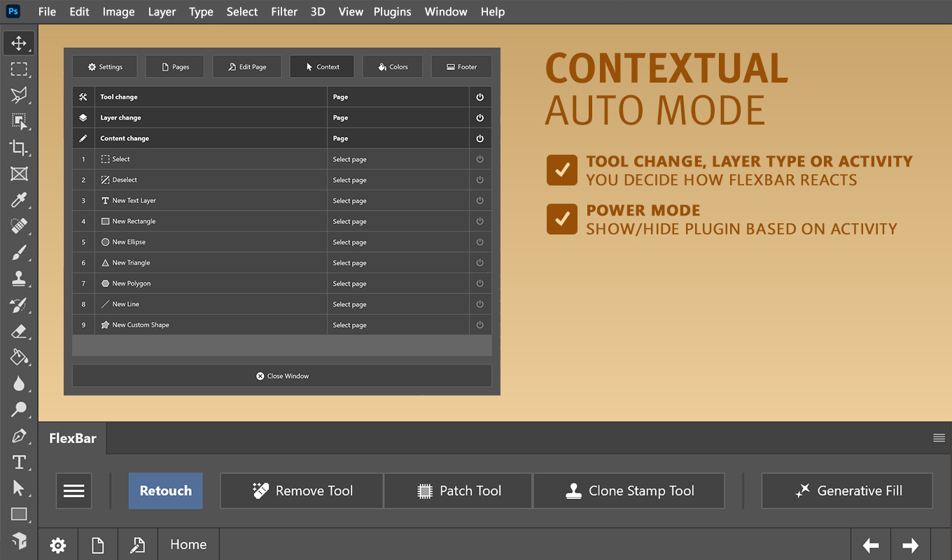
Task: Open the File menu
Action: (x=47, y=12)
